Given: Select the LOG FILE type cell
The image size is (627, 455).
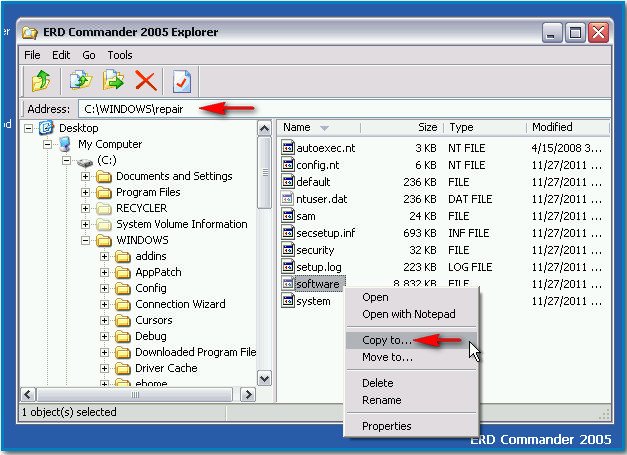Looking at the screenshot, I should pos(470,267).
